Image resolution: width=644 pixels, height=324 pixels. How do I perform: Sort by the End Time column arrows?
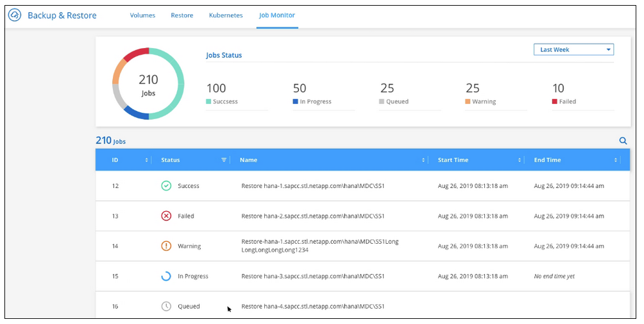pos(615,160)
